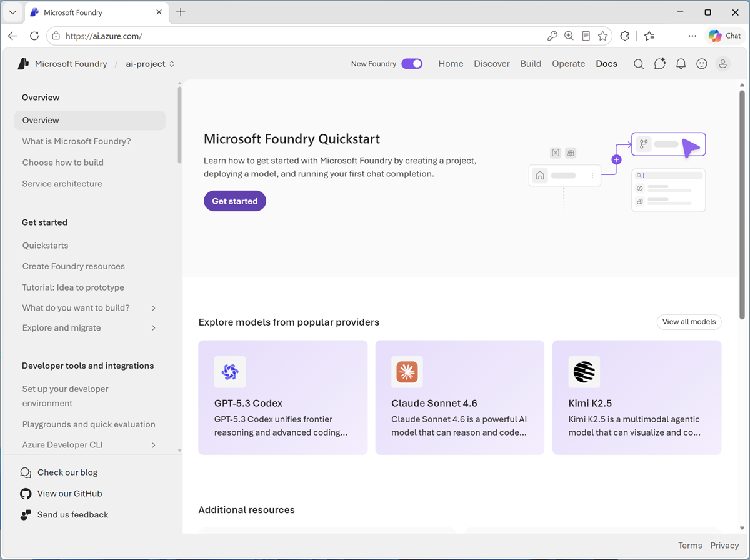Open What is Microsoft Foundry? page
This screenshot has height=560, width=750.
pos(77,141)
